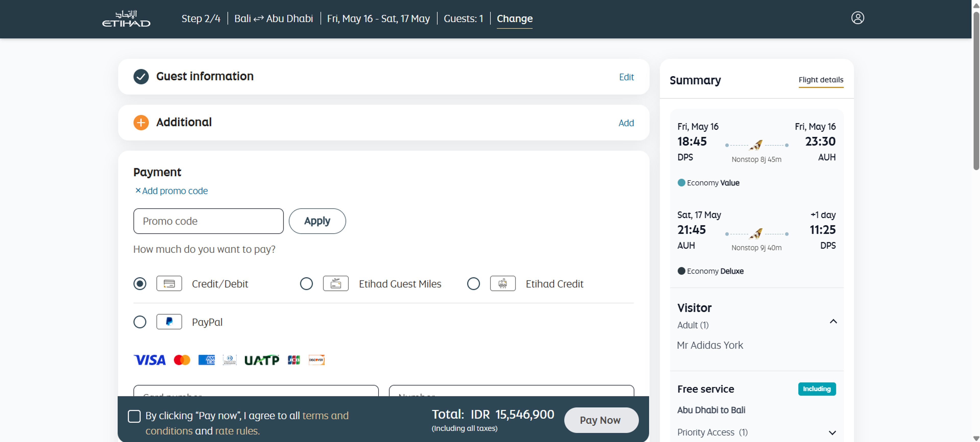Click into the Promo code field

point(208,221)
